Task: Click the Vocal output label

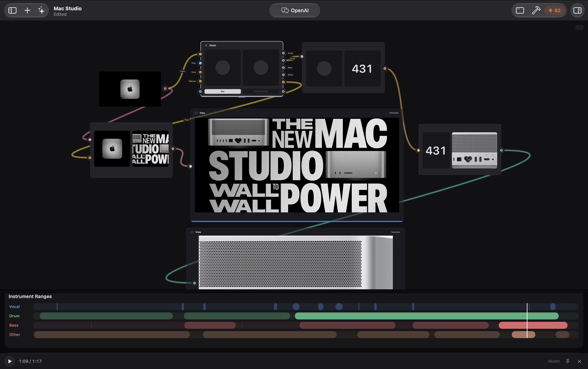Action: (290, 53)
